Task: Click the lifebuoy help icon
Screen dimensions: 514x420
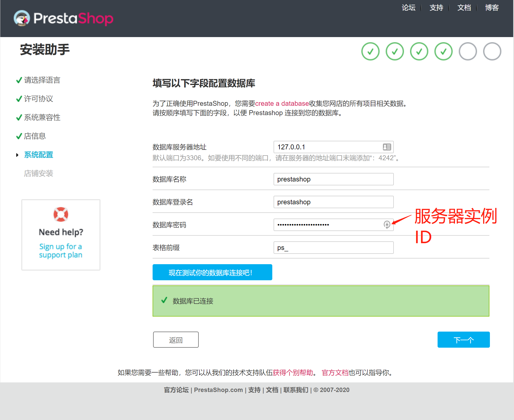Action: point(61,214)
